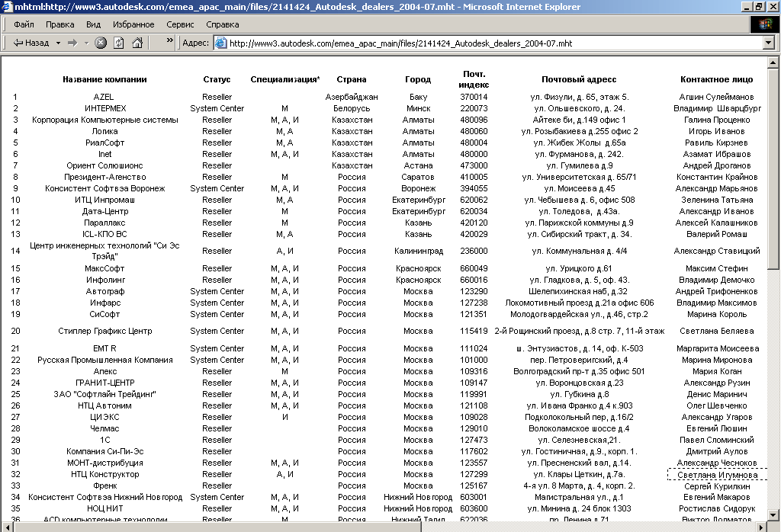
Task: Click ЗАО "Софтлайн Трейдинг" cell
Action: (105, 394)
